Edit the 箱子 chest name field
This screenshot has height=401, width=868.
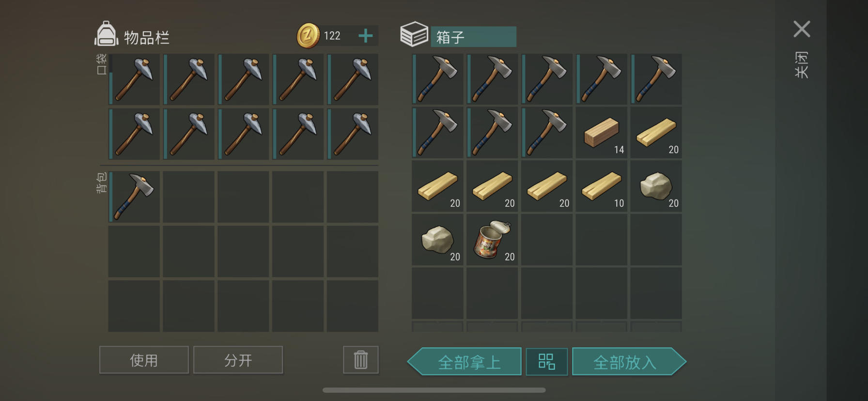[473, 37]
